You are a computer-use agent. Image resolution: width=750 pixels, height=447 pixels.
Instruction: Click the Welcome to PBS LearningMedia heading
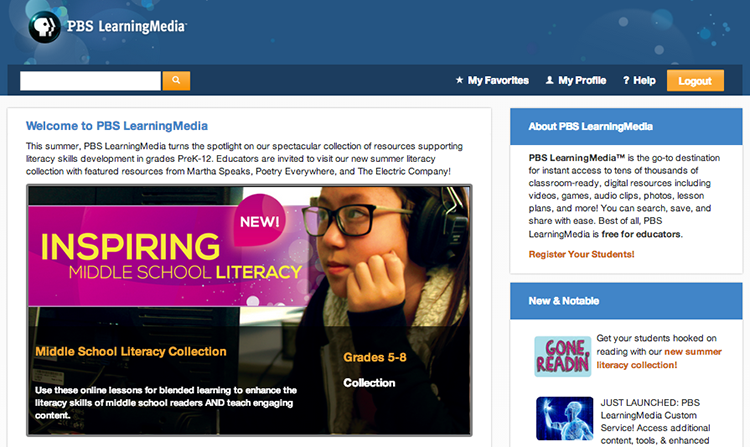click(x=117, y=126)
